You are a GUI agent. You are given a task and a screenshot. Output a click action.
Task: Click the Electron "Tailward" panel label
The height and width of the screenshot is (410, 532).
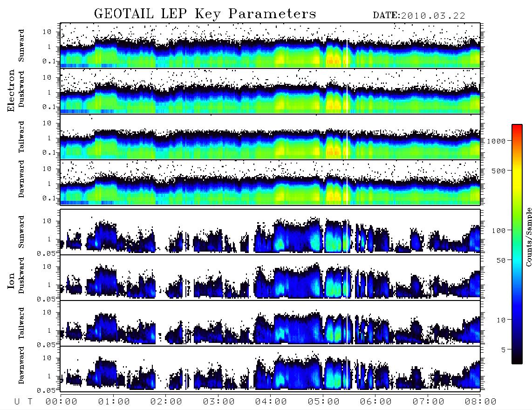pyautogui.click(x=21, y=137)
